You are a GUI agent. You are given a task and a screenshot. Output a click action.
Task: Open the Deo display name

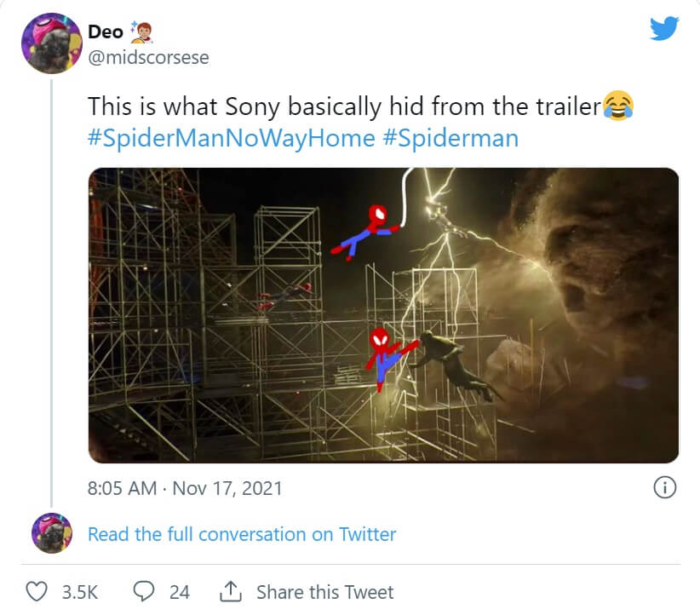tap(106, 32)
